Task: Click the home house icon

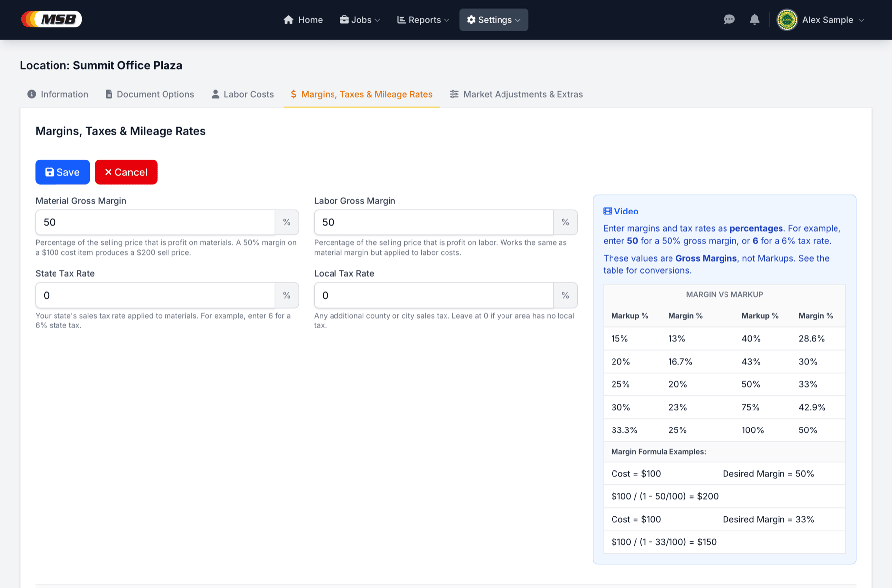Action: point(289,20)
